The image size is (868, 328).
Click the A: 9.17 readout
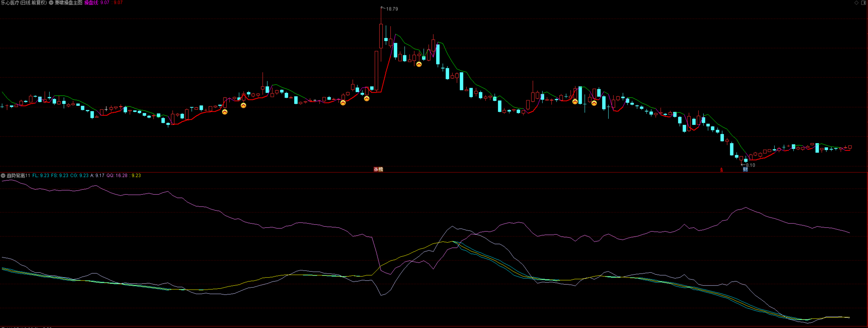click(x=97, y=176)
